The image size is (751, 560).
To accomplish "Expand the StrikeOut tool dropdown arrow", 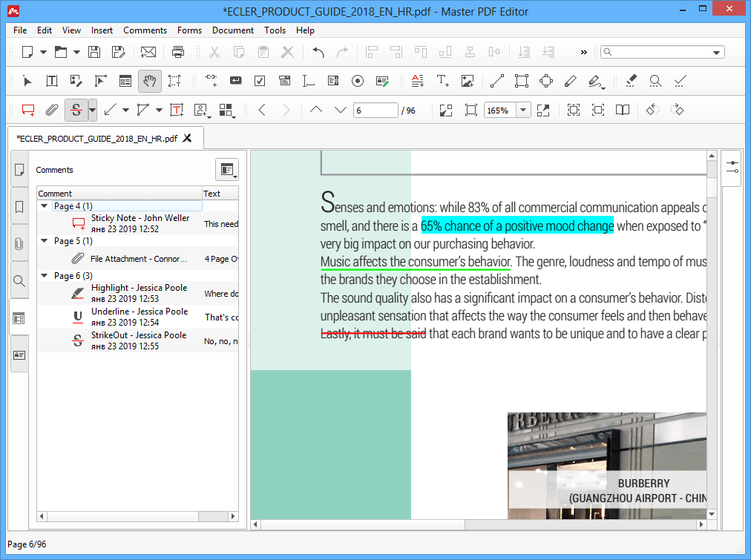I will pyautogui.click(x=93, y=110).
